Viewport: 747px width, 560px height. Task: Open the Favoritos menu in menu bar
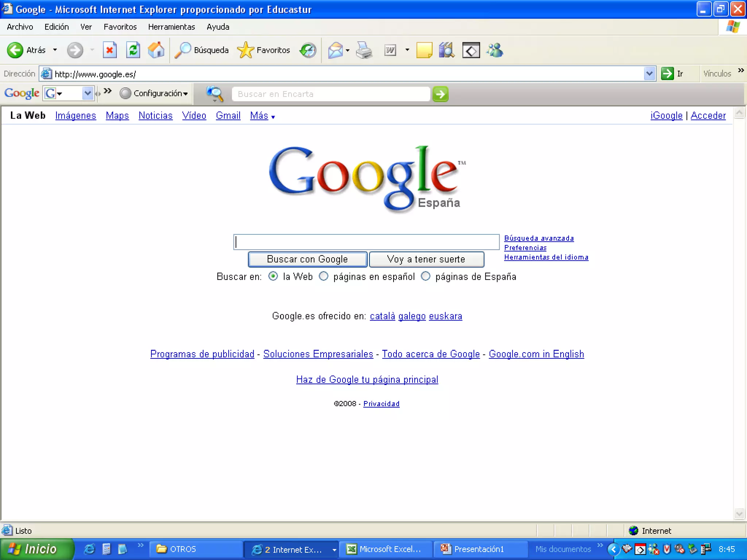(120, 27)
